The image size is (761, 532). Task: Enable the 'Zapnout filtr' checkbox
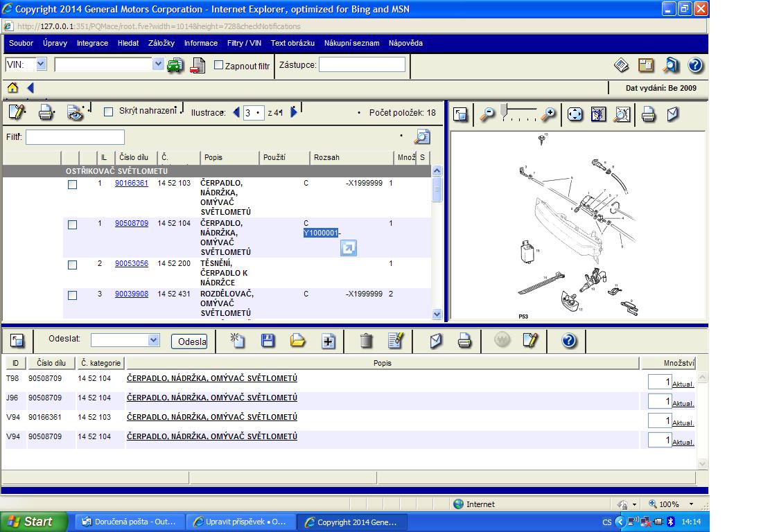[x=219, y=65]
